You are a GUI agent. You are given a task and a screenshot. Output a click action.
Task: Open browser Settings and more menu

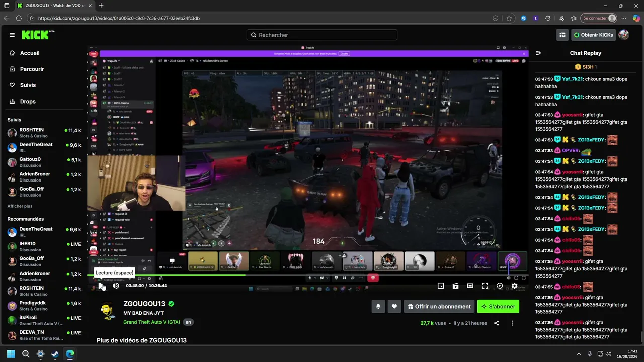[x=624, y=18]
